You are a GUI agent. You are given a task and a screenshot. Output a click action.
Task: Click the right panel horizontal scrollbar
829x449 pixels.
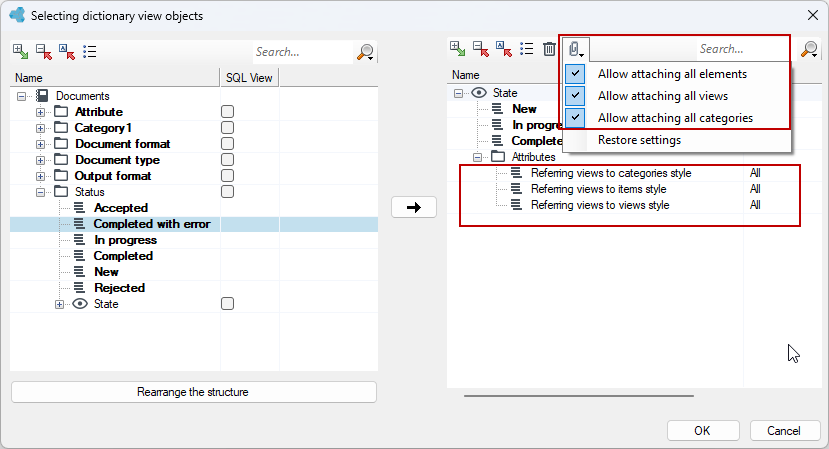pos(579,396)
